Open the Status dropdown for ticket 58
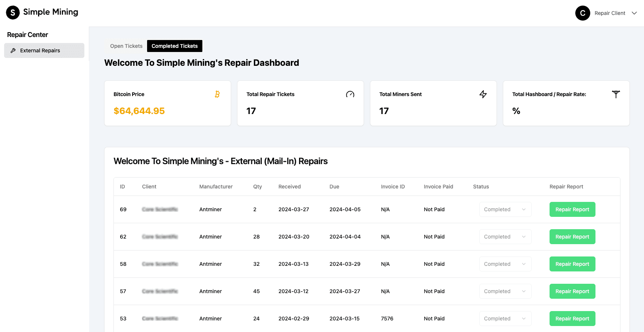Viewport: 644px width, 332px height. [505, 264]
